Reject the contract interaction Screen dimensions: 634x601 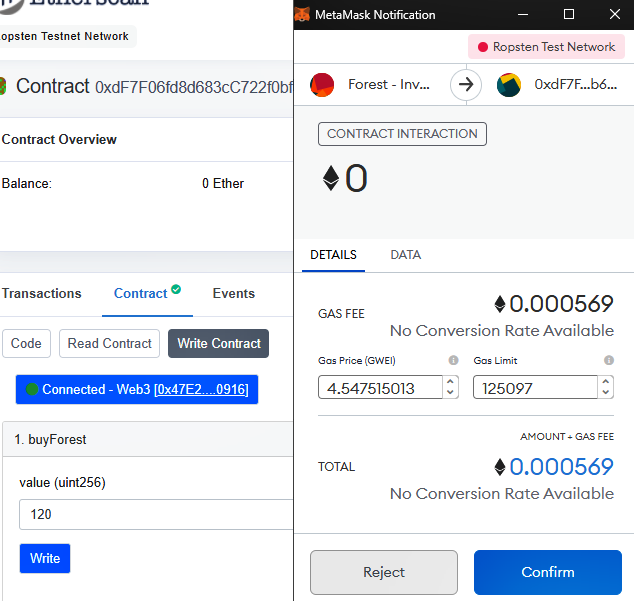pos(384,572)
